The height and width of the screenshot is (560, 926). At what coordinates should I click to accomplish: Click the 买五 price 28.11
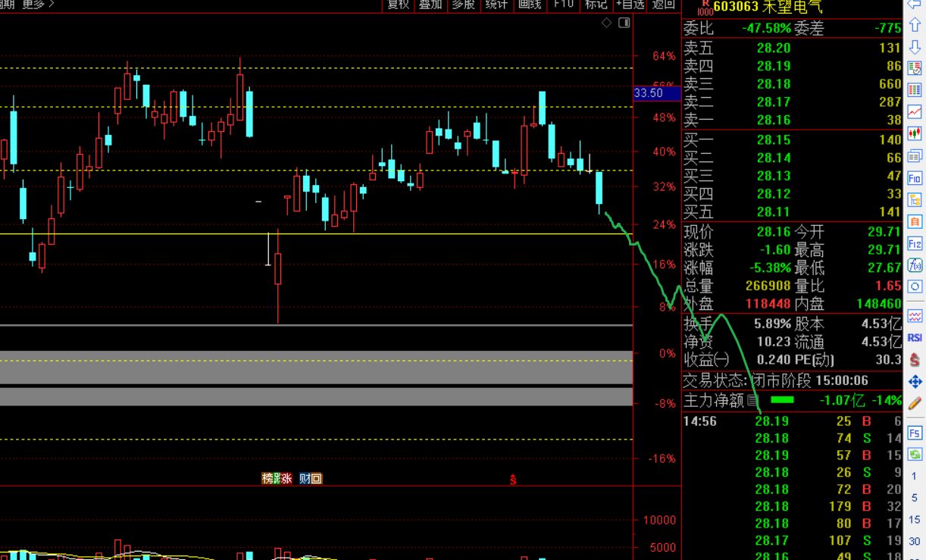(774, 211)
